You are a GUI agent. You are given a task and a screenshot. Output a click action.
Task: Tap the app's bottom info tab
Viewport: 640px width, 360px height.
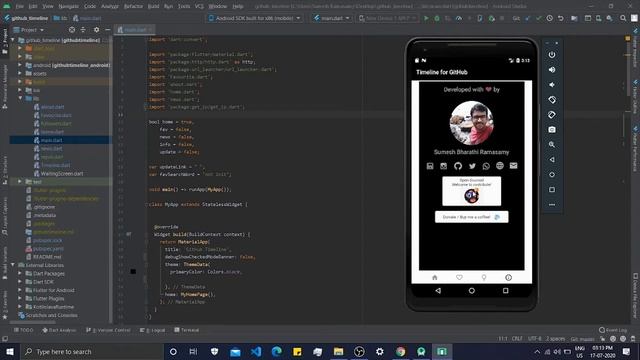[x=508, y=278]
